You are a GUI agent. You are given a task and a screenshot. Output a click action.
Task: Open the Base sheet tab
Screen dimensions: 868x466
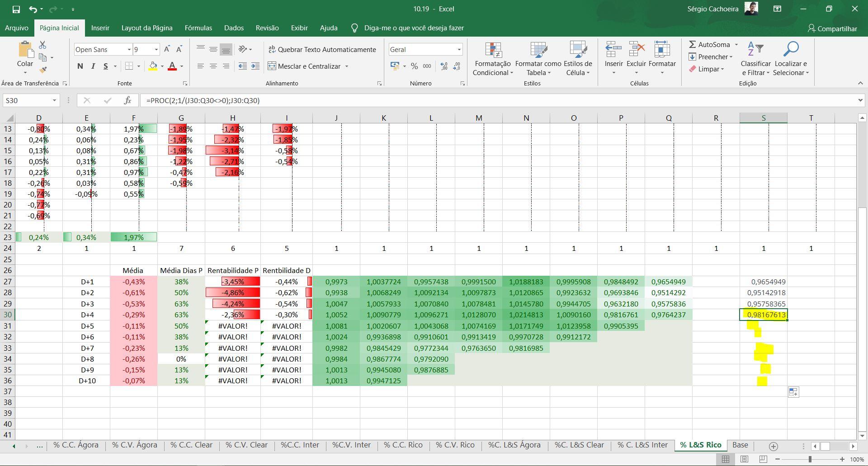[740, 445]
